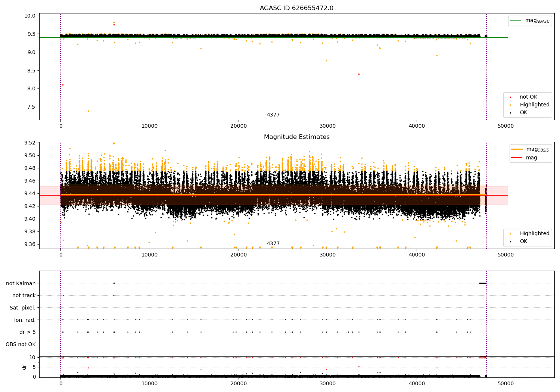This screenshot has width=560, height=392.
Task: Click the 9.42 y-axis tick label
Action: tap(30, 206)
